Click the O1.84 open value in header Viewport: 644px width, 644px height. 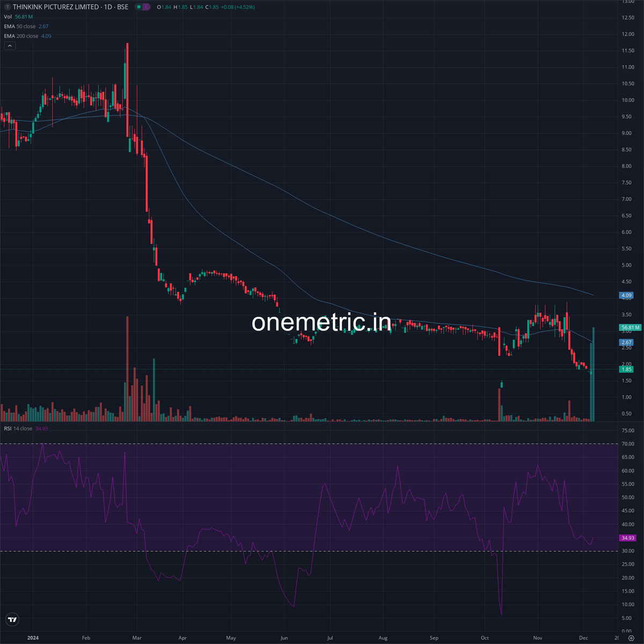click(164, 7)
